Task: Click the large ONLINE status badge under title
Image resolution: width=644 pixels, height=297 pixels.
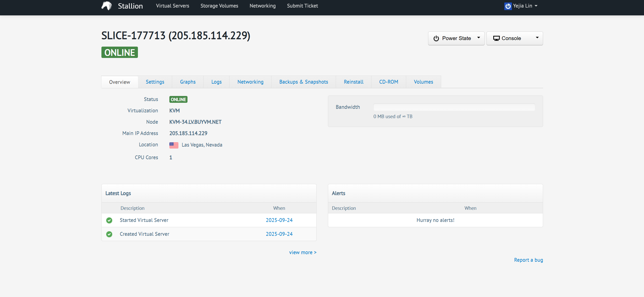Action: (x=120, y=52)
